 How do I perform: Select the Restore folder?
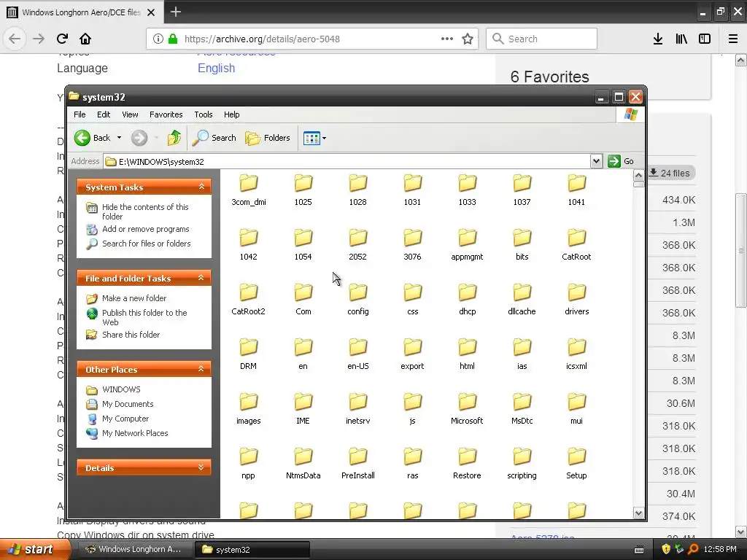(468, 464)
